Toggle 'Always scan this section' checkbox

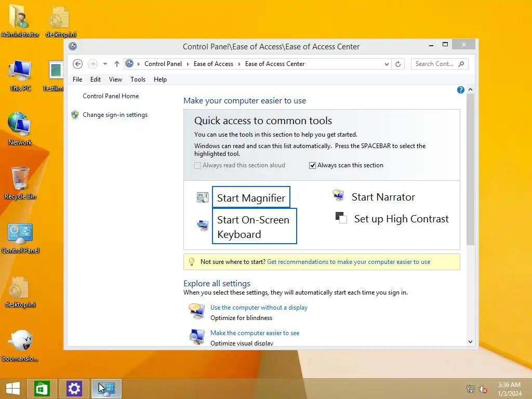[312, 166]
